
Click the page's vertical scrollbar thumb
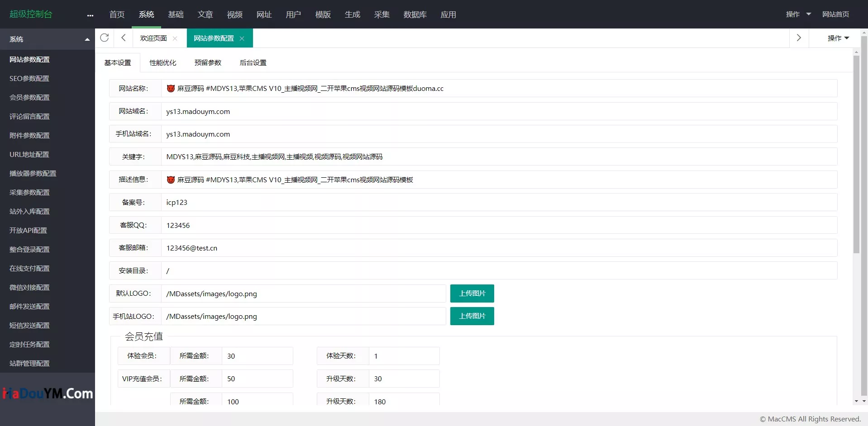[x=856, y=154]
